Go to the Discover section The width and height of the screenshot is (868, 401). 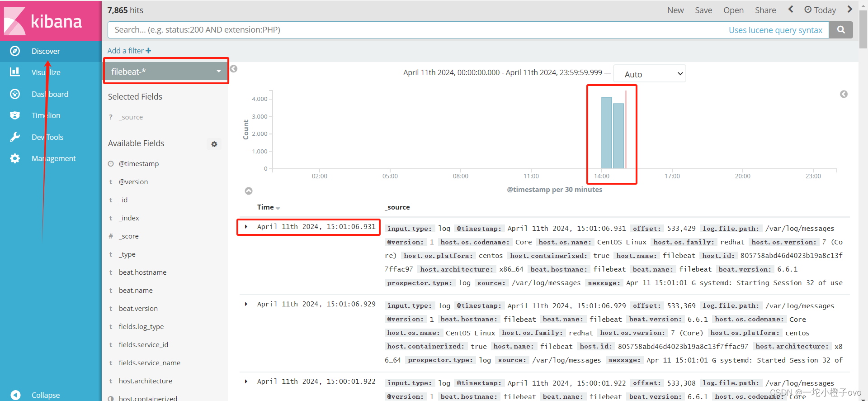[x=46, y=51]
